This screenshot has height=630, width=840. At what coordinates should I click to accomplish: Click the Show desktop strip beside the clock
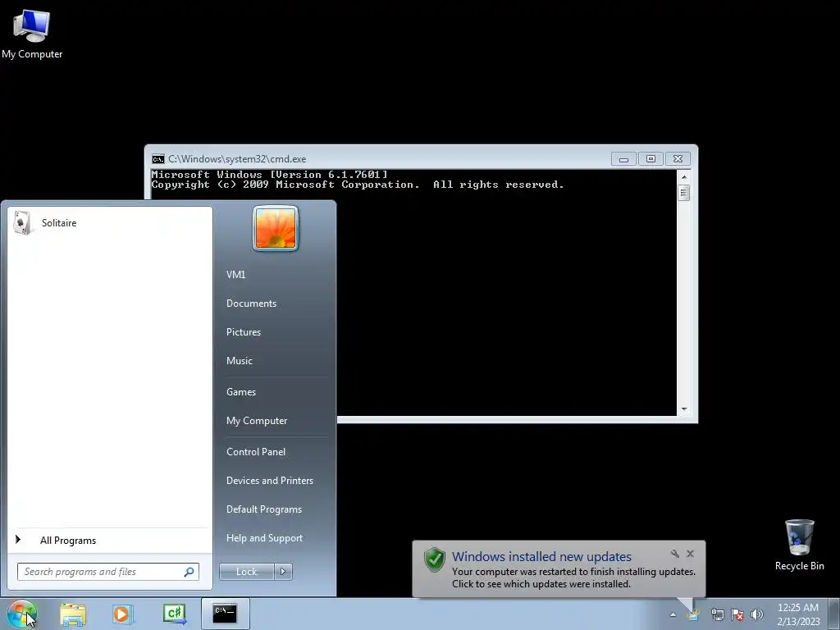tap(836, 614)
